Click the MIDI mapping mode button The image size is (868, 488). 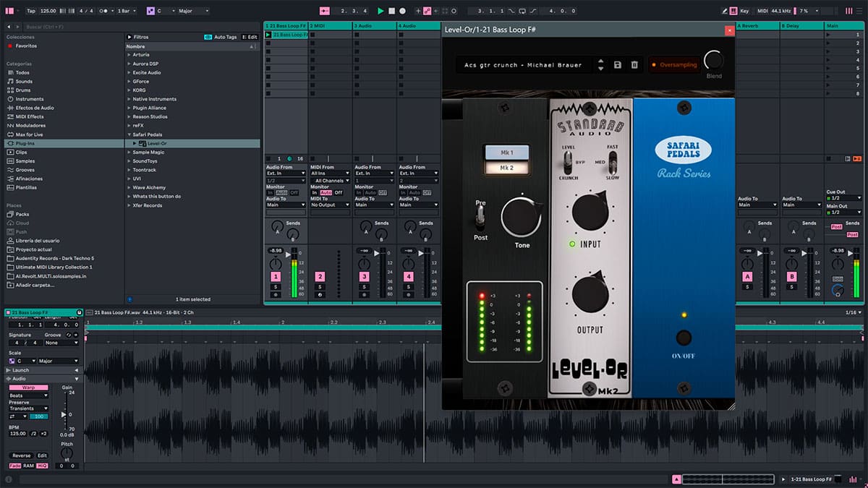[x=761, y=11]
